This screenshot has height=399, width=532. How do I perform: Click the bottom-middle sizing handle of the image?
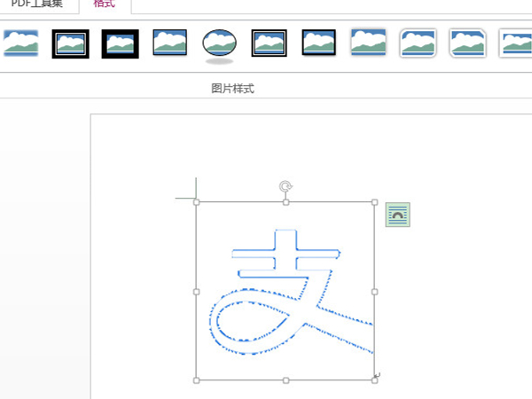coord(286,380)
